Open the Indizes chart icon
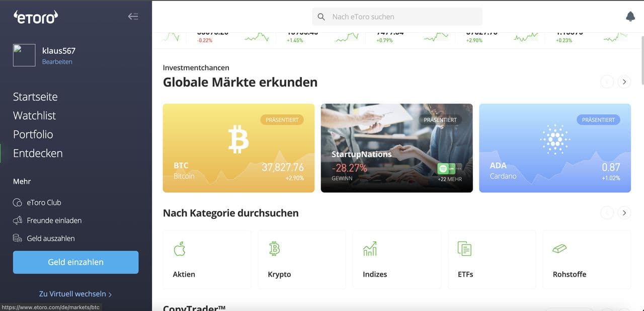 pyautogui.click(x=370, y=248)
